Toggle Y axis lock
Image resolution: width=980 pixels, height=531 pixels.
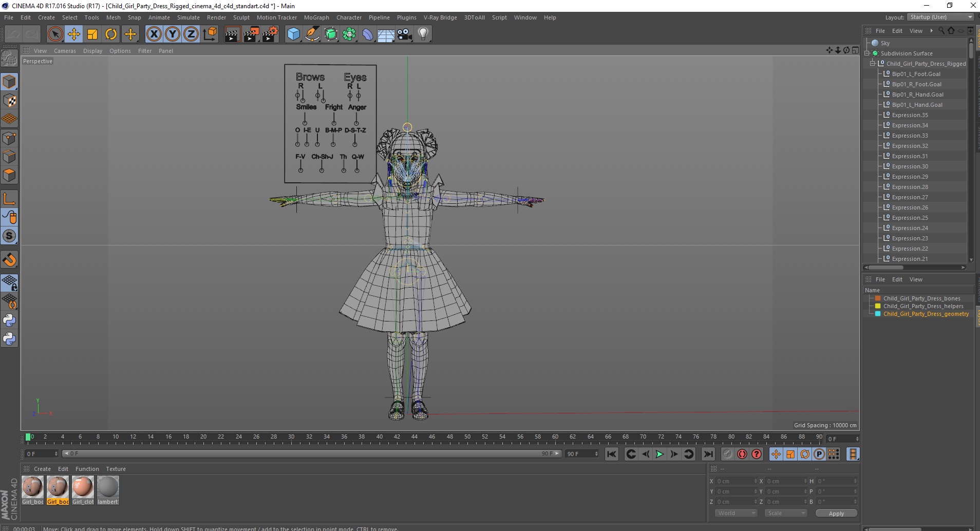click(x=173, y=34)
